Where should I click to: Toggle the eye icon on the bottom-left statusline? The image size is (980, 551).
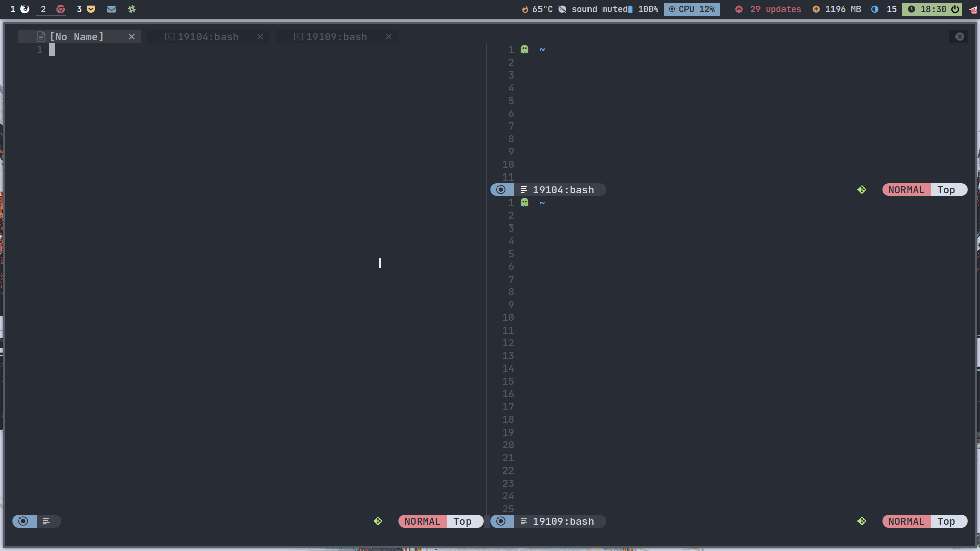click(23, 521)
